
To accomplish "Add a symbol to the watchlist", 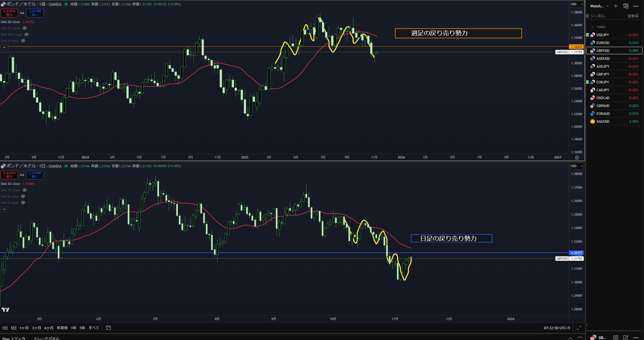I will pyautogui.click(x=616, y=6).
